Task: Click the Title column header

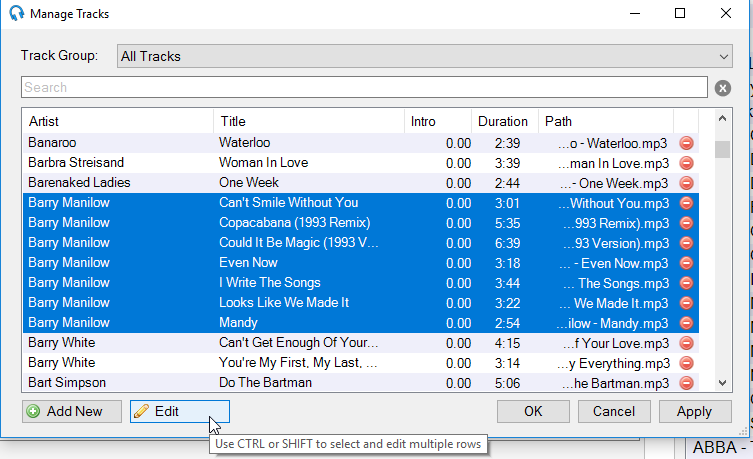Action: (x=308, y=122)
